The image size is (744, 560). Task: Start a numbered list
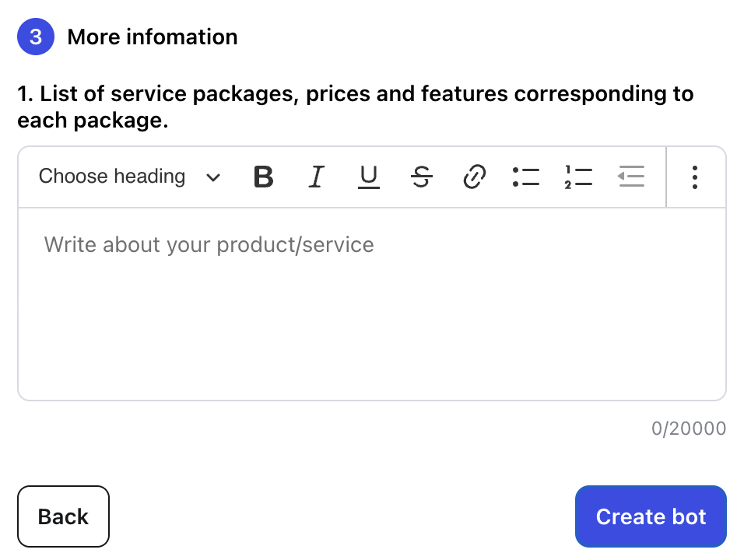pyautogui.click(x=578, y=177)
